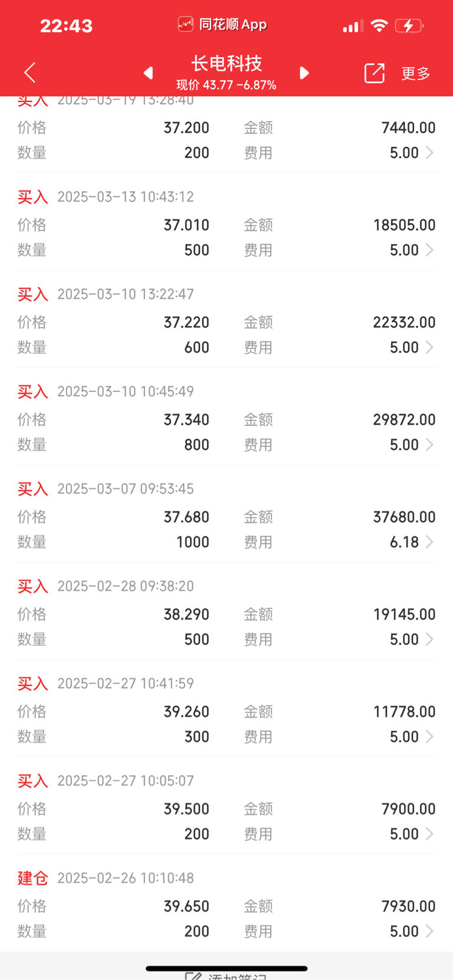Expand the 2025-03-07 09:53:45 fee chevron 6.18
Screen dimensions: 453x980
point(430,542)
